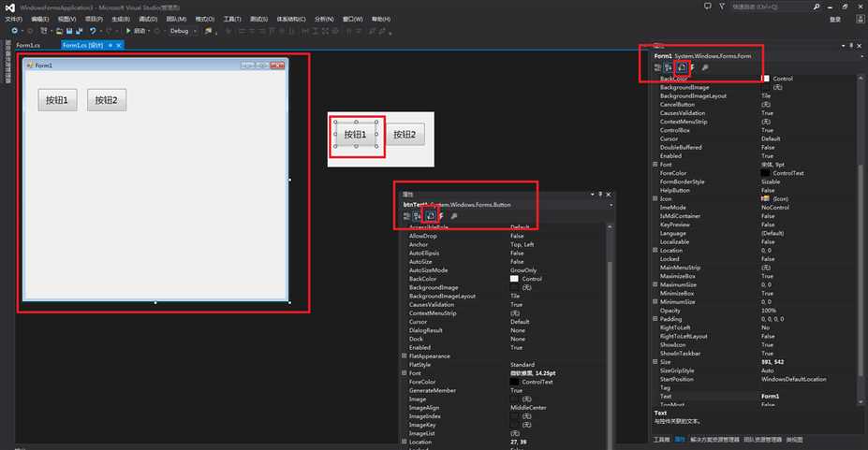Viewport: 868px width, 450px height.
Task: Open the 调试(D) menu
Action: (x=148, y=20)
